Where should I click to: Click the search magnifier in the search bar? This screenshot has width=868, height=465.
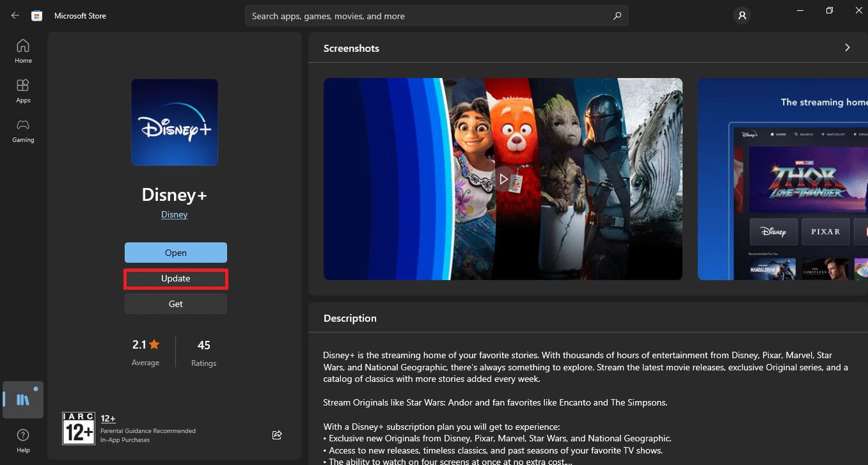click(x=616, y=15)
